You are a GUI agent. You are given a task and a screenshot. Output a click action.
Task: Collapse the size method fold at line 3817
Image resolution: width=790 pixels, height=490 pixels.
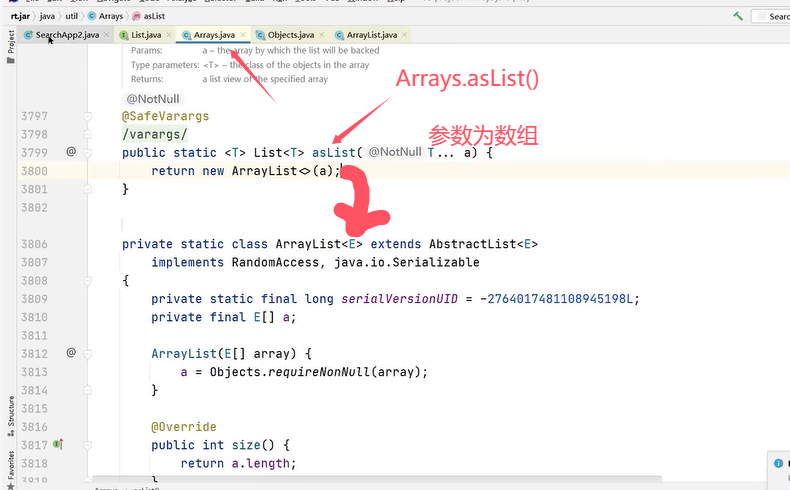point(87,445)
